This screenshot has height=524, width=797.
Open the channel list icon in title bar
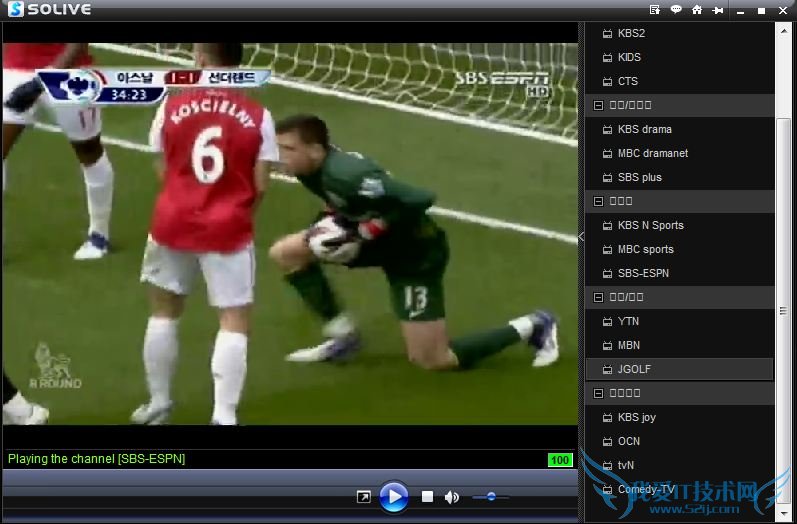click(655, 10)
